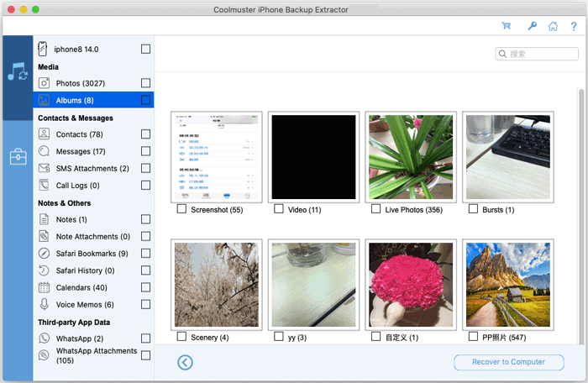Select the toolbox briefcase sidebar icon

pyautogui.click(x=18, y=157)
